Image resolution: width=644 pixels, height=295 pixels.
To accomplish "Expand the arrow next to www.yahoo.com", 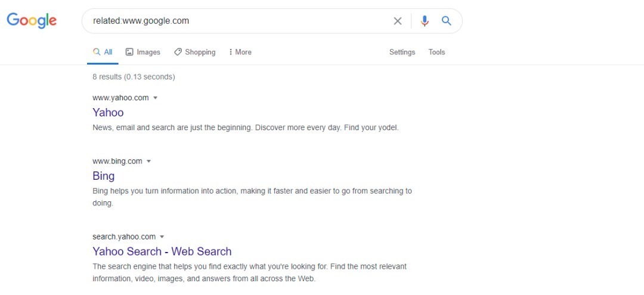I will (x=155, y=98).
